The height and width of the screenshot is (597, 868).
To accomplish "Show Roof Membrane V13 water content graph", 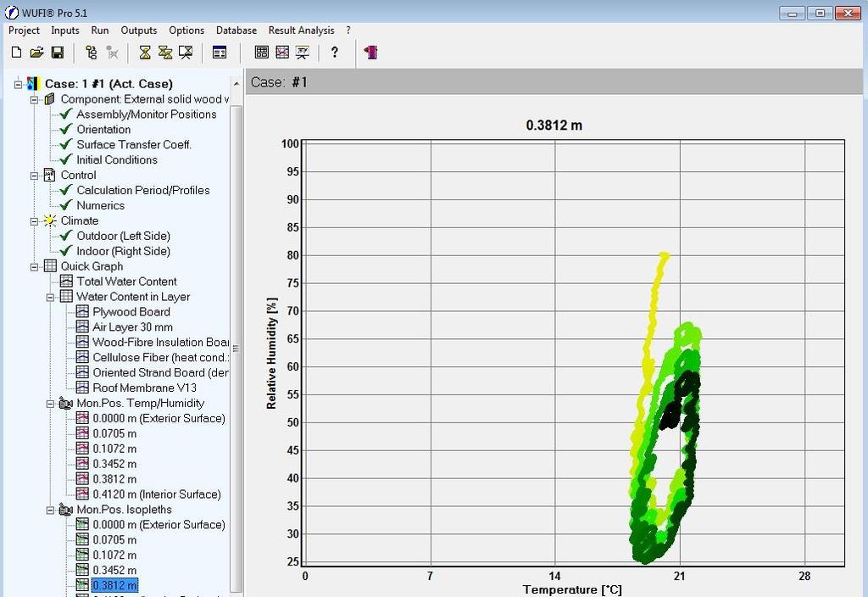I will point(144,388).
